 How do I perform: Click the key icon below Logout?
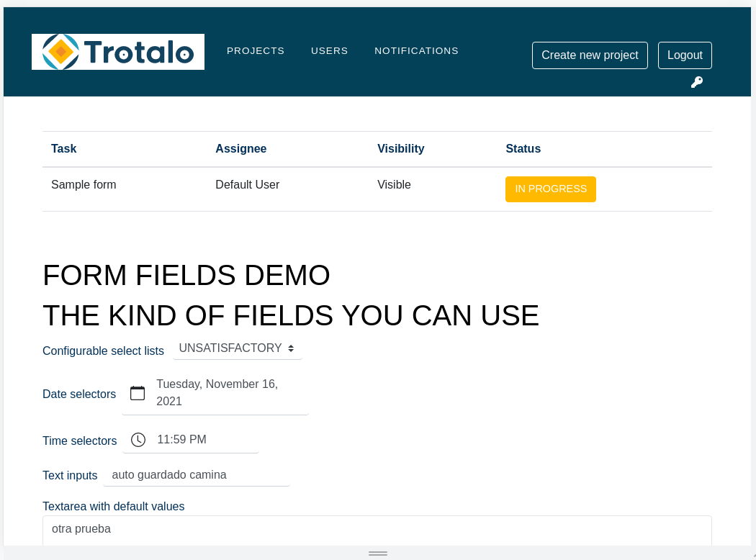point(696,82)
